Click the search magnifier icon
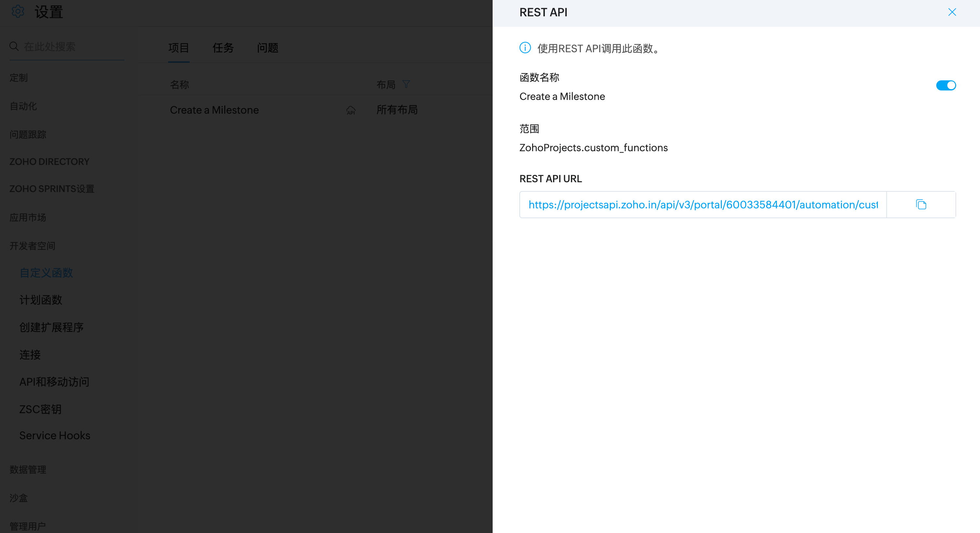The height and width of the screenshot is (533, 980). coord(14,46)
